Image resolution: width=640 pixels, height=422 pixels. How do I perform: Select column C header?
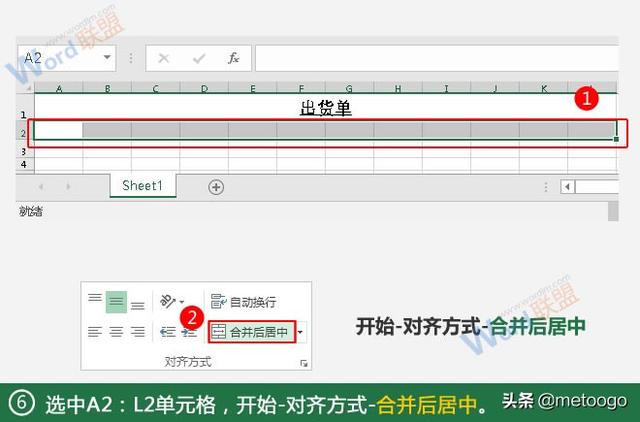click(156, 88)
